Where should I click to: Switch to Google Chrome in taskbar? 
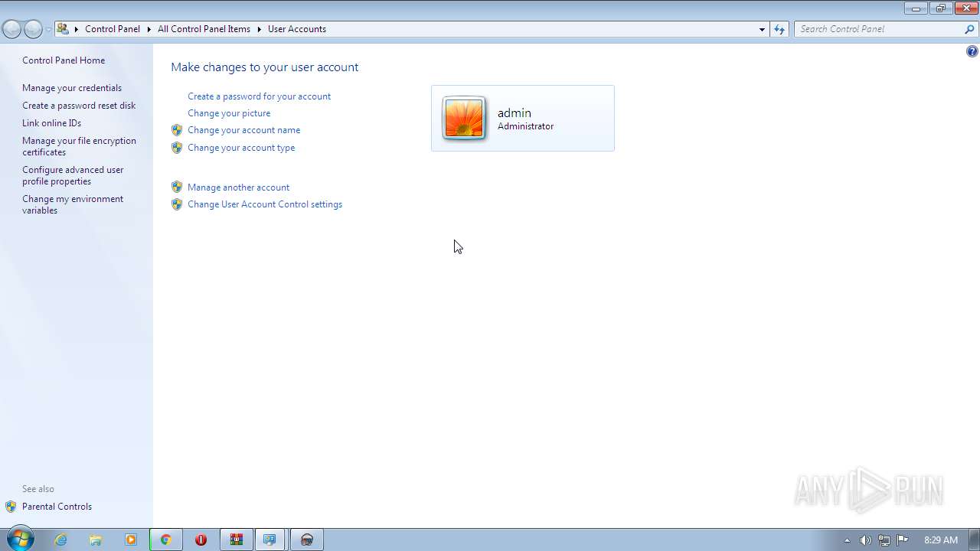[165, 540]
